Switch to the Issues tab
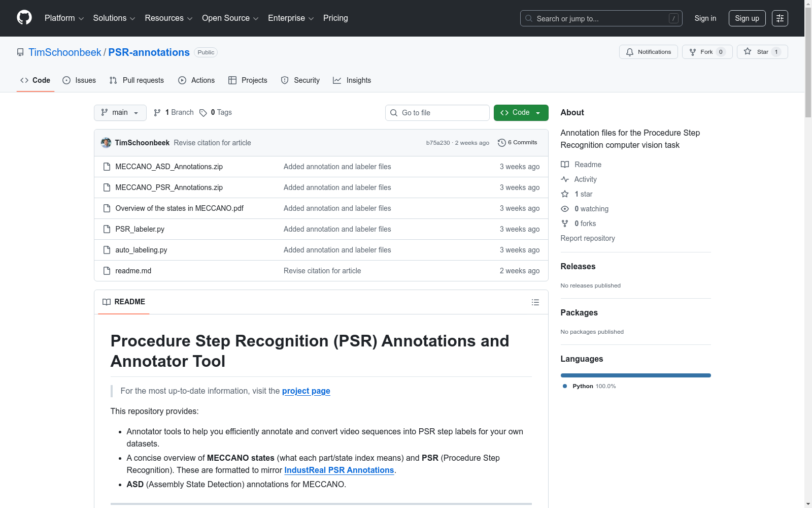 (79, 80)
